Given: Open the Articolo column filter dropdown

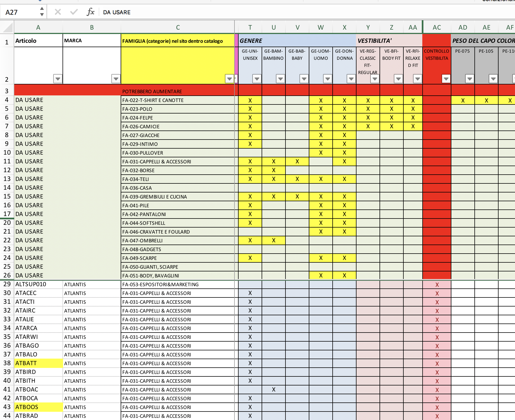Looking at the screenshot, I should coord(58,79).
